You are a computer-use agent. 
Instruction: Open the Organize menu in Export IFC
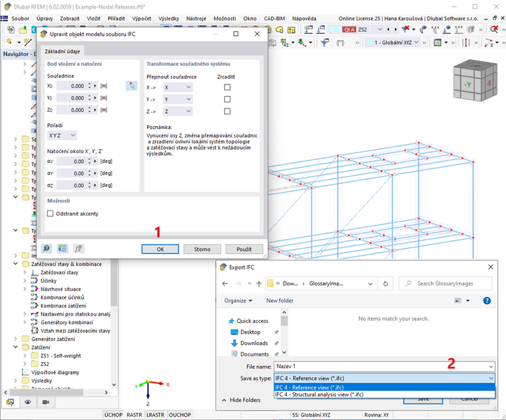(x=238, y=301)
